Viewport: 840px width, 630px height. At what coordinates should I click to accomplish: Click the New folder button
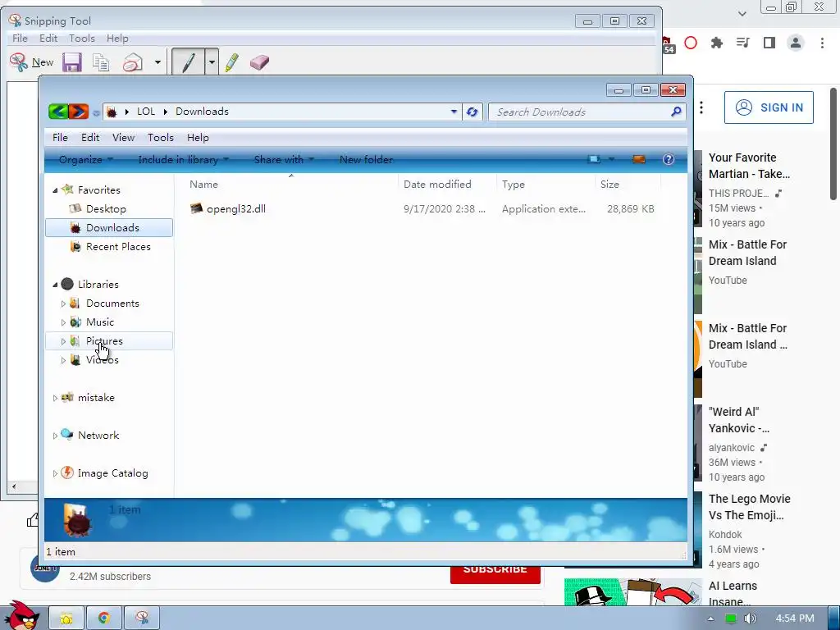coord(366,160)
